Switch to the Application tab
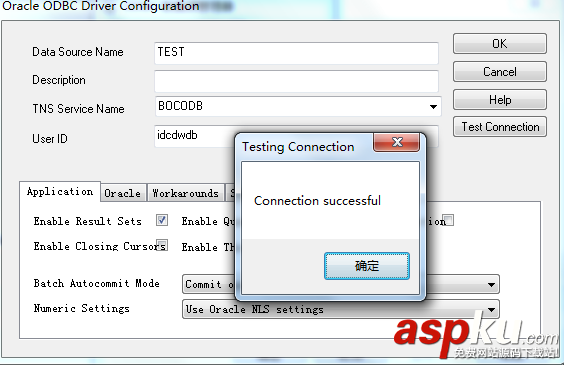Image resolution: width=564 pixels, height=365 pixels. pyautogui.click(x=60, y=192)
